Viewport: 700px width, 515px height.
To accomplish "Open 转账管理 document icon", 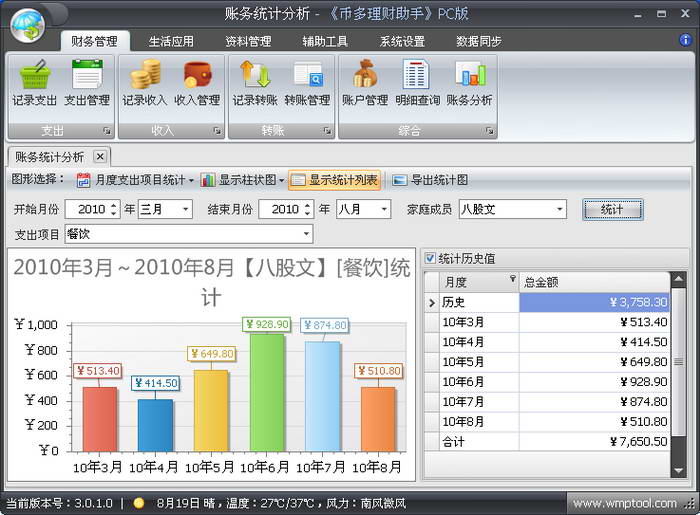I will pyautogui.click(x=308, y=75).
